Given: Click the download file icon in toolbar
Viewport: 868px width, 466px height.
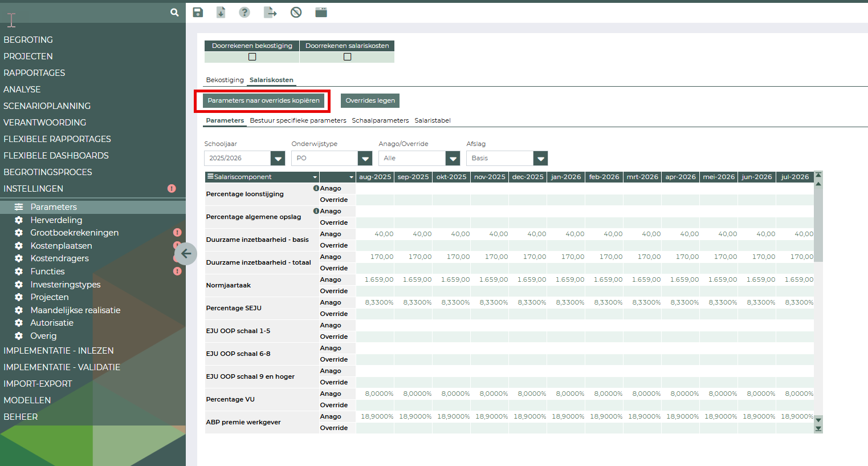Looking at the screenshot, I should tap(221, 13).
